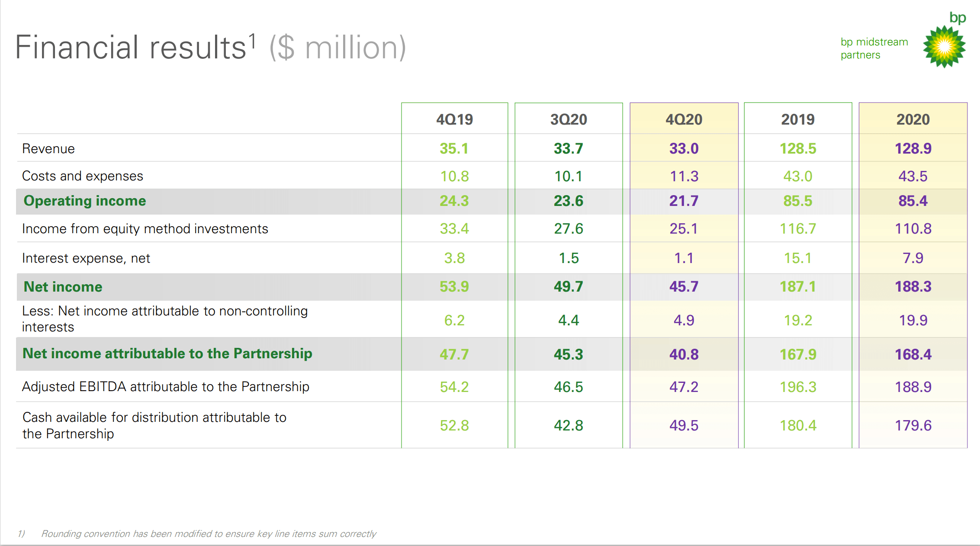Screen dimensions: 980x546
Task: Select 3Q20 Revenue value 33.7
Action: coord(569,149)
